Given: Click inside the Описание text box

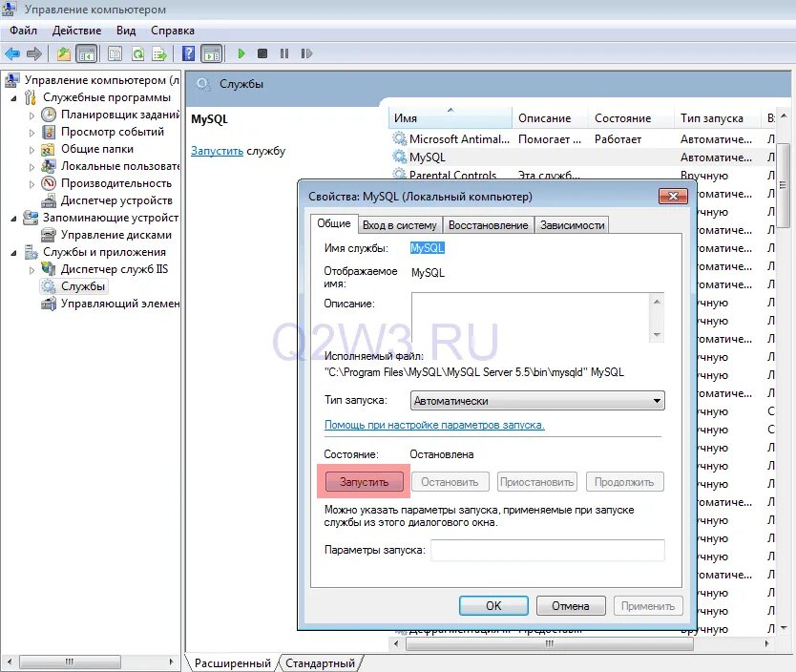Looking at the screenshot, I should click(x=531, y=318).
